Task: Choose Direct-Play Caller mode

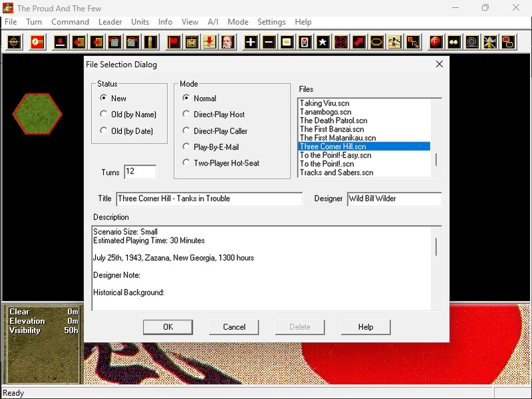Action: click(x=186, y=130)
